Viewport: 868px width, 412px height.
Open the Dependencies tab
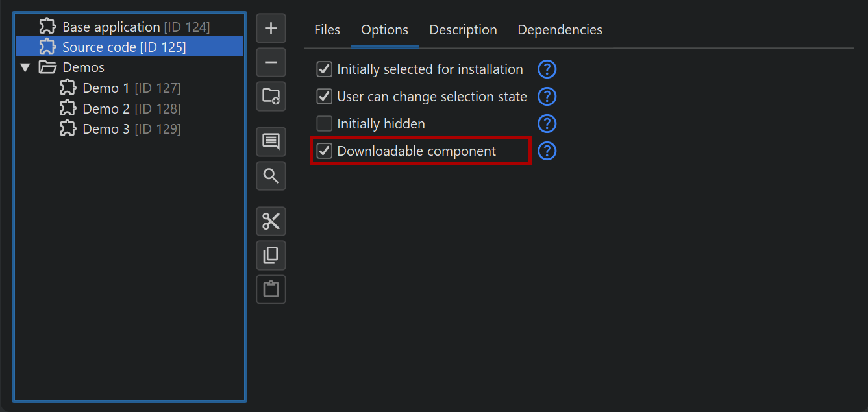[x=560, y=30]
